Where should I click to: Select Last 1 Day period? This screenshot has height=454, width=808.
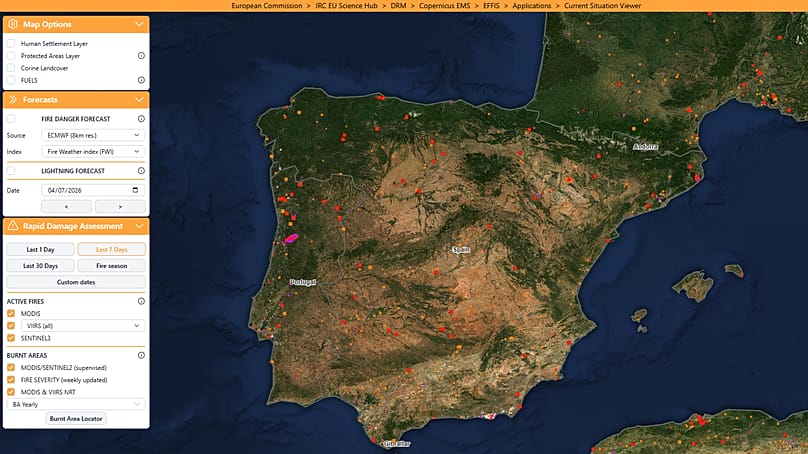coord(40,249)
